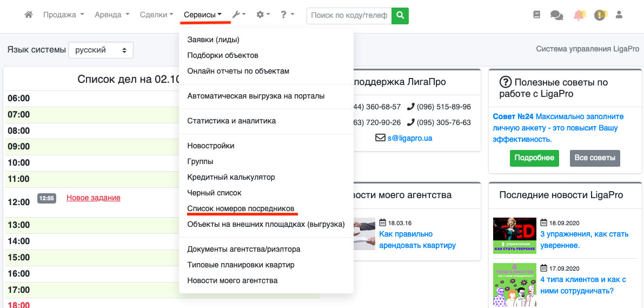
Task: Open the 'Новое задание' link
Action: (x=93, y=198)
